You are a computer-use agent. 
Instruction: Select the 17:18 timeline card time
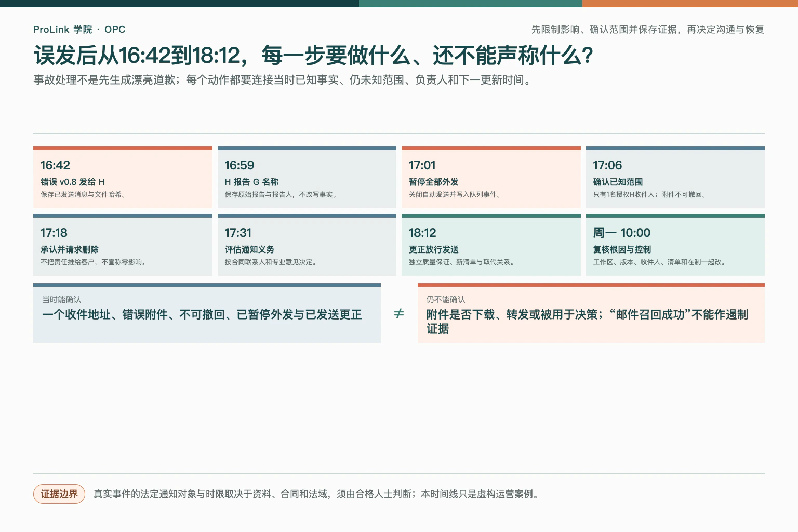54,233
